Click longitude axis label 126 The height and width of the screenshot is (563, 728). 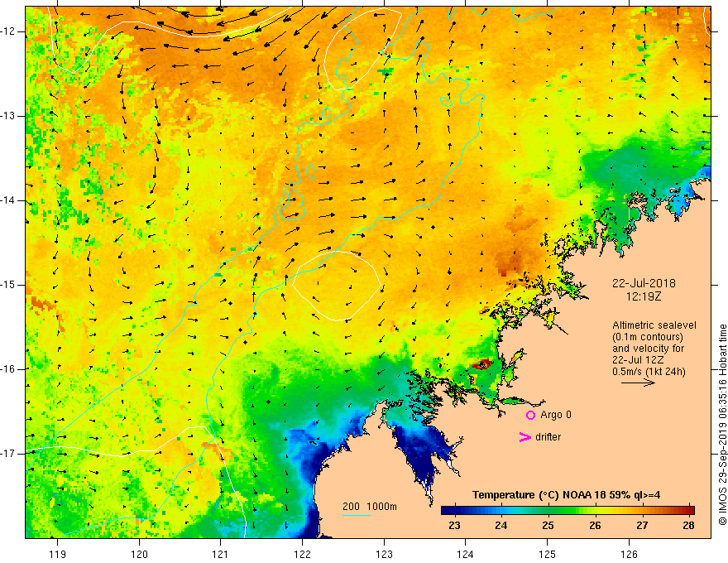(x=629, y=554)
